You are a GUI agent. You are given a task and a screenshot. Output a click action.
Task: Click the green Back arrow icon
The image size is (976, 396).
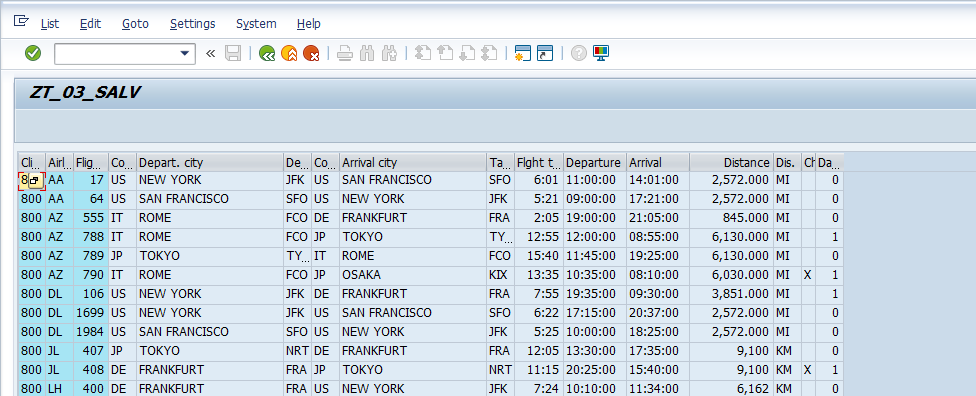pyautogui.click(x=267, y=54)
